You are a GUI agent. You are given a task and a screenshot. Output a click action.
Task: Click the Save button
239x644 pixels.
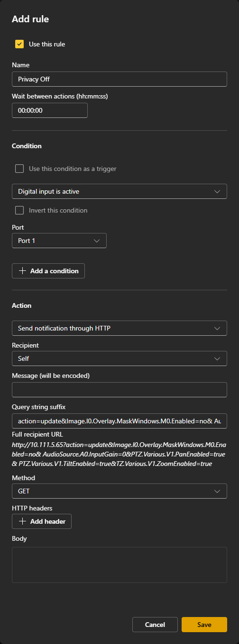(204, 625)
